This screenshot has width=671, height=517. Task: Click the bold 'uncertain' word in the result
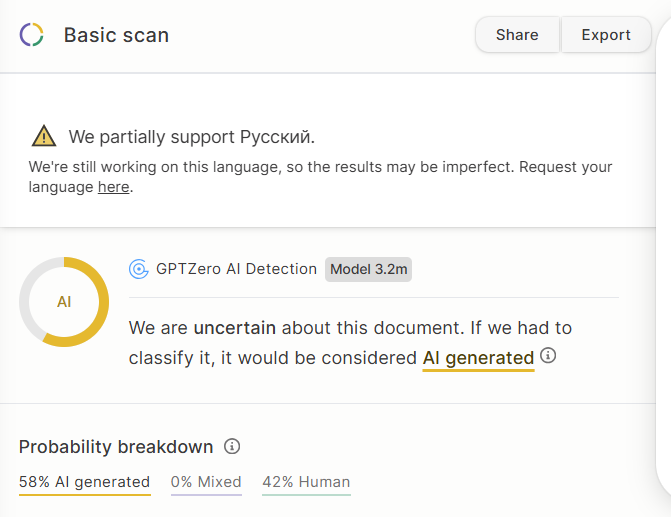pyautogui.click(x=235, y=328)
